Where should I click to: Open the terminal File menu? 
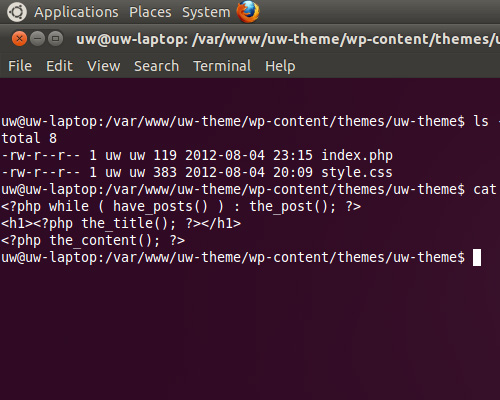20,66
